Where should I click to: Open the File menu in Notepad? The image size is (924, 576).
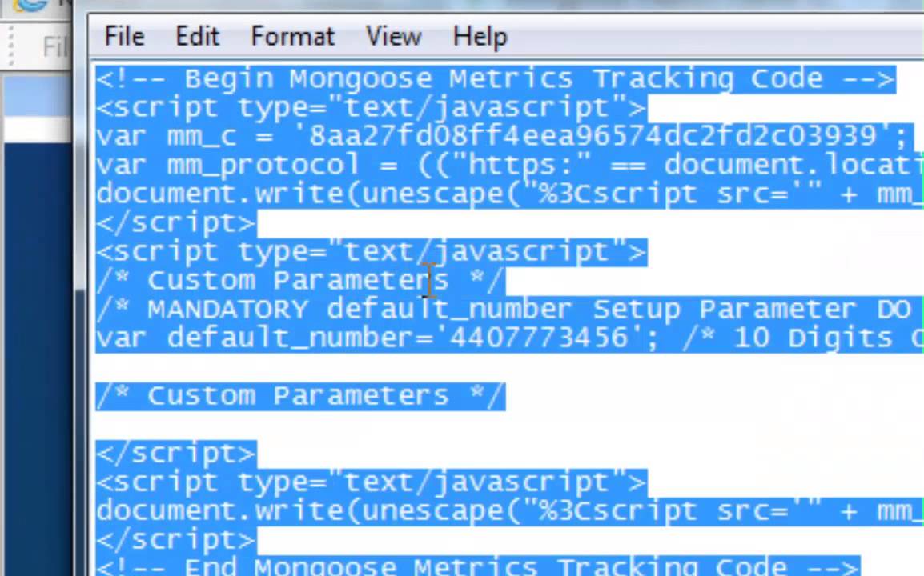(x=124, y=37)
